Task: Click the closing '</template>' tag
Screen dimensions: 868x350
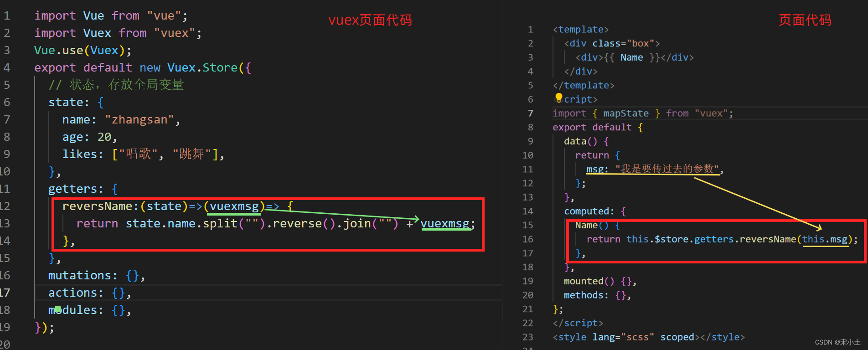Action: 584,85
